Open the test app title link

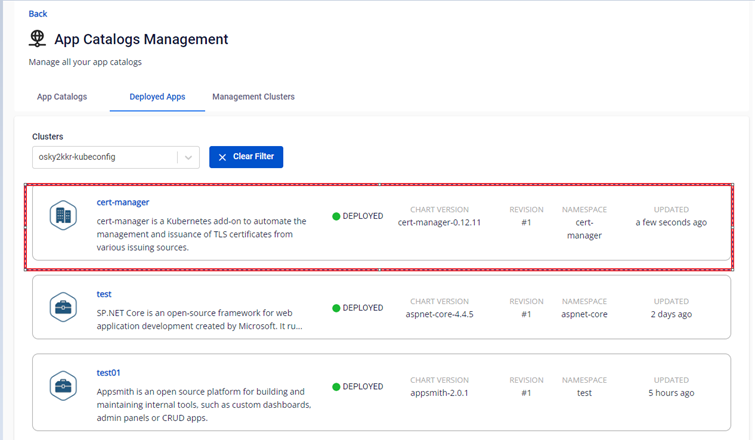click(104, 294)
